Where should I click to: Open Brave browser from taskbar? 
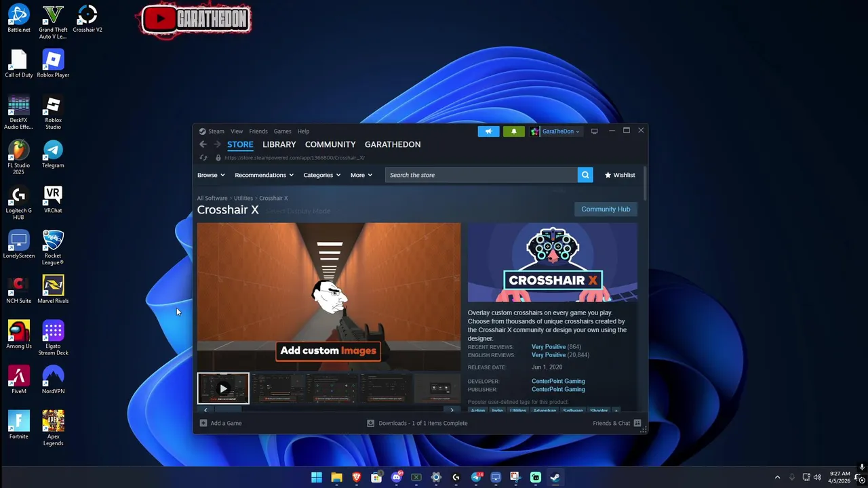(357, 477)
